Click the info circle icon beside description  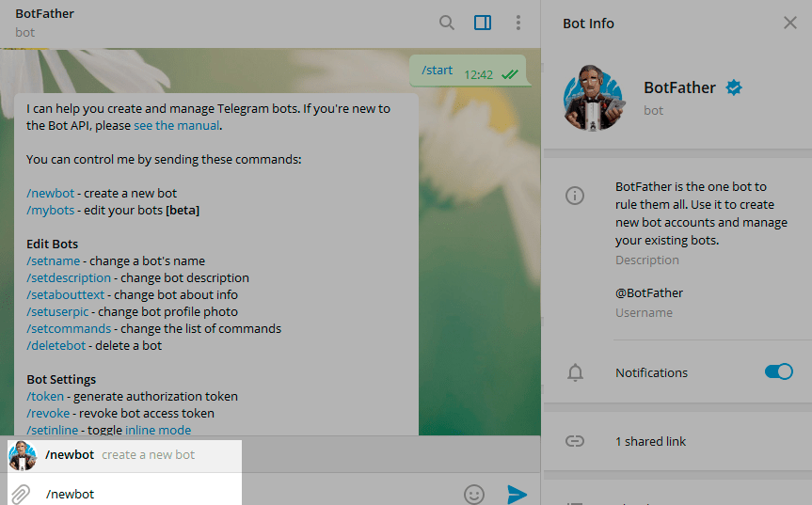tap(575, 196)
